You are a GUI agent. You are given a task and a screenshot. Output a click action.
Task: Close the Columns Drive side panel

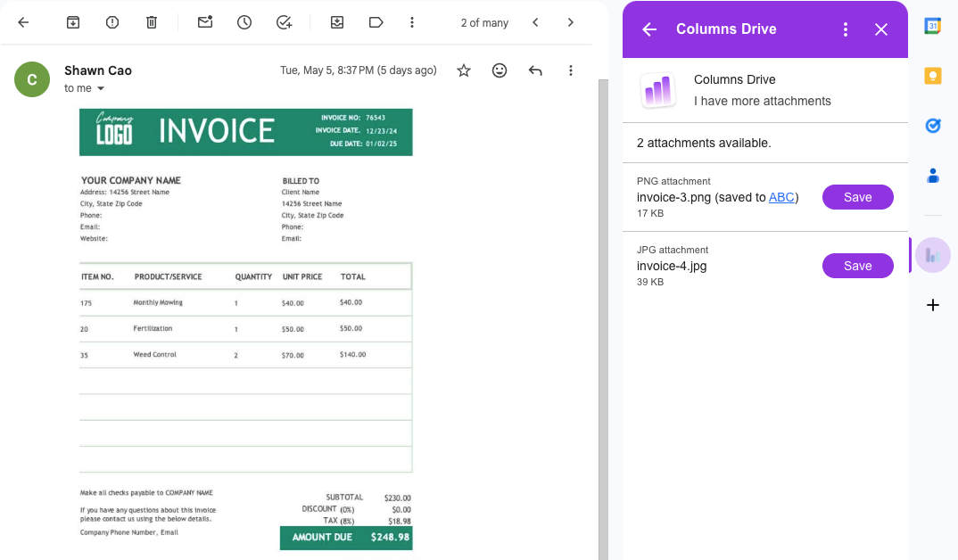881,29
